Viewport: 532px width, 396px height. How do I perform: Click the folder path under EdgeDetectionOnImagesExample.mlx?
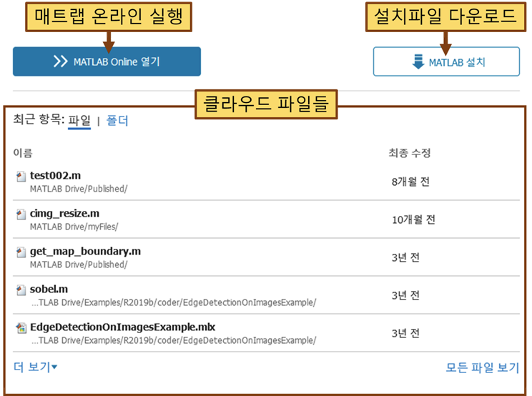point(174,340)
